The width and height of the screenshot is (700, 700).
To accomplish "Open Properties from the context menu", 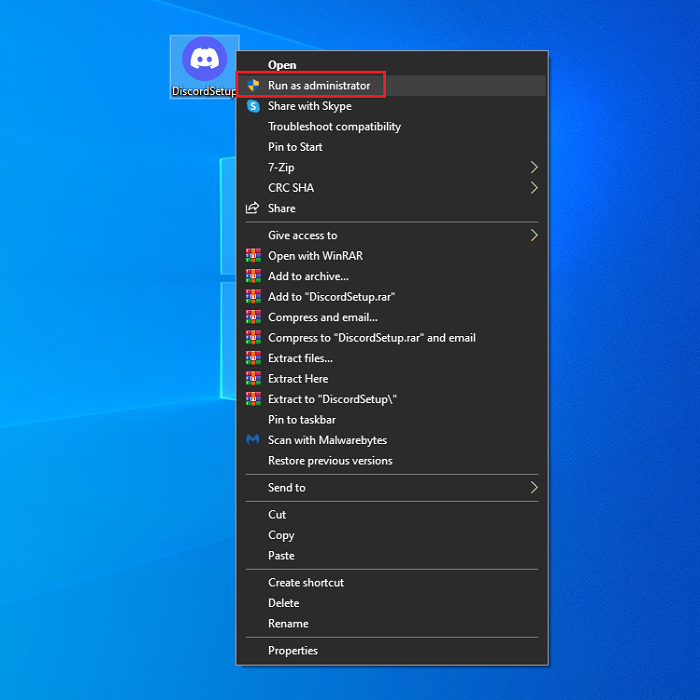I will pos(392,650).
